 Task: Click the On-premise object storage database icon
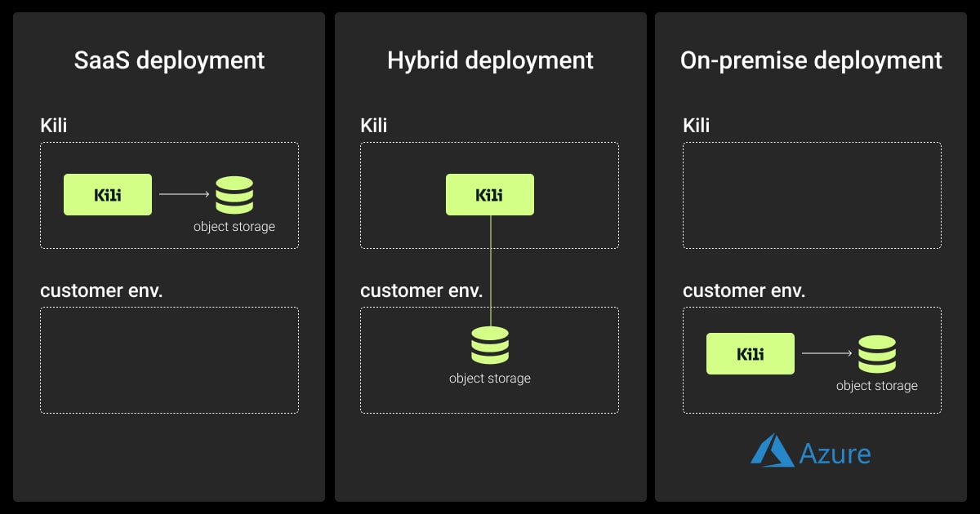coord(877,353)
